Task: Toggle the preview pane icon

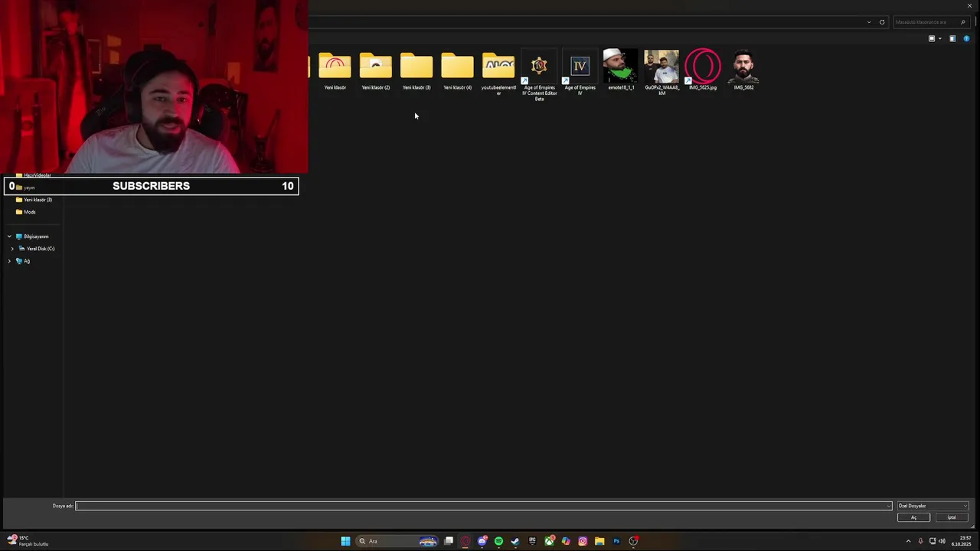Action: click(952, 38)
